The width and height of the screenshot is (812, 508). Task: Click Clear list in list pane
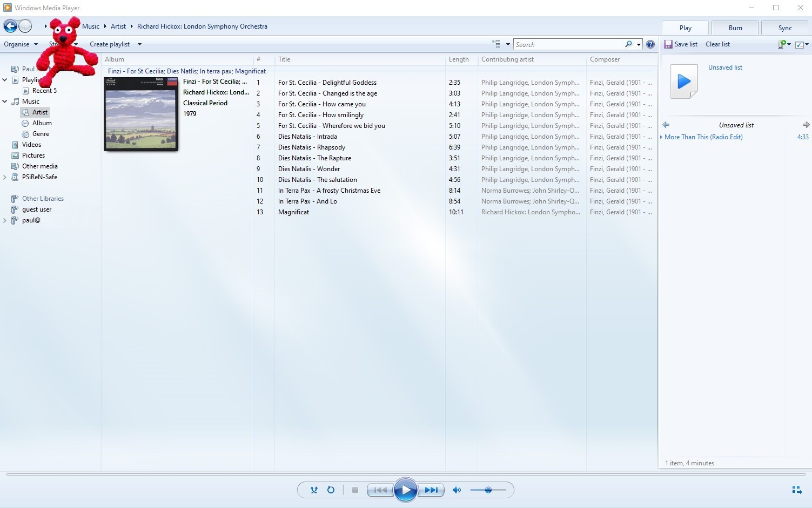(x=717, y=44)
